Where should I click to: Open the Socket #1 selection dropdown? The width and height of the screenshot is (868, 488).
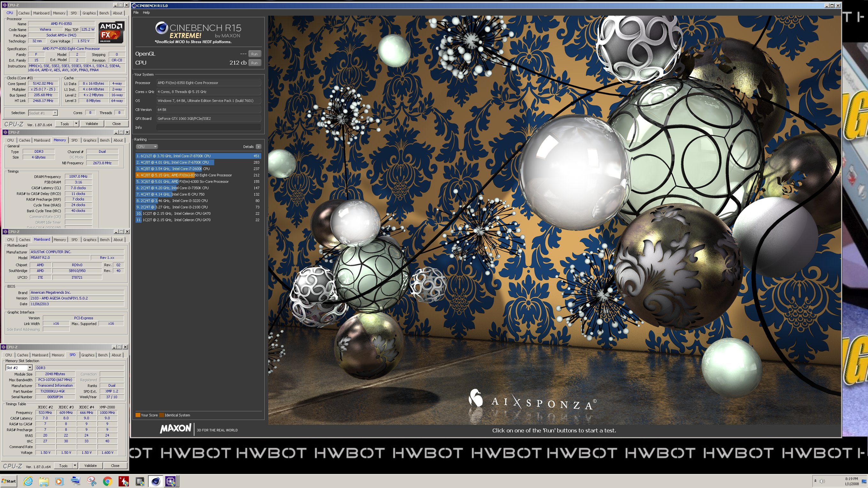coord(43,113)
